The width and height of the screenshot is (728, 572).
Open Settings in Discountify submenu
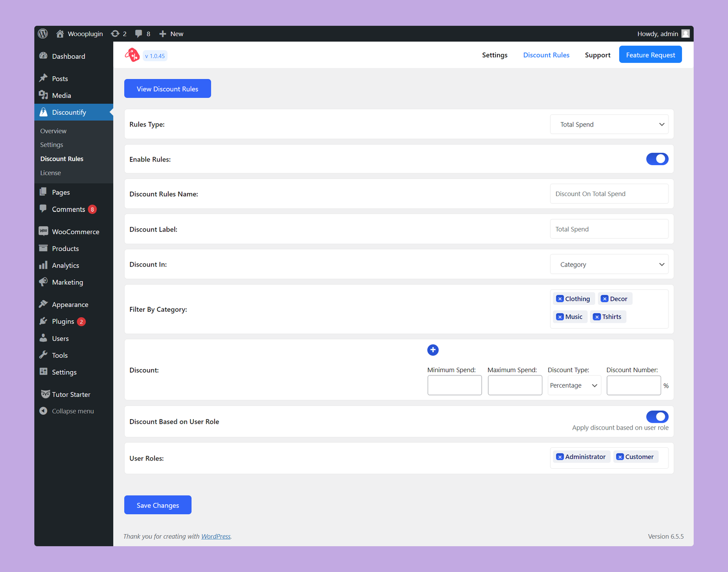click(51, 145)
